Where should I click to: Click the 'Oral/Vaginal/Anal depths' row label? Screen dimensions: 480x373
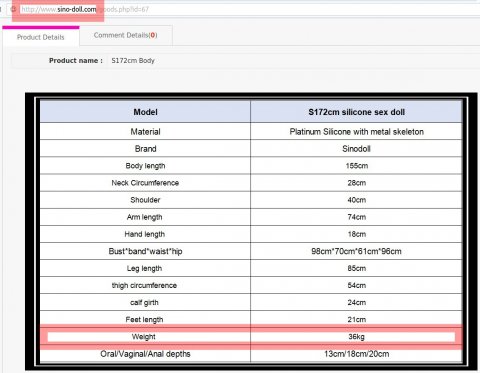pyautogui.click(x=145, y=354)
